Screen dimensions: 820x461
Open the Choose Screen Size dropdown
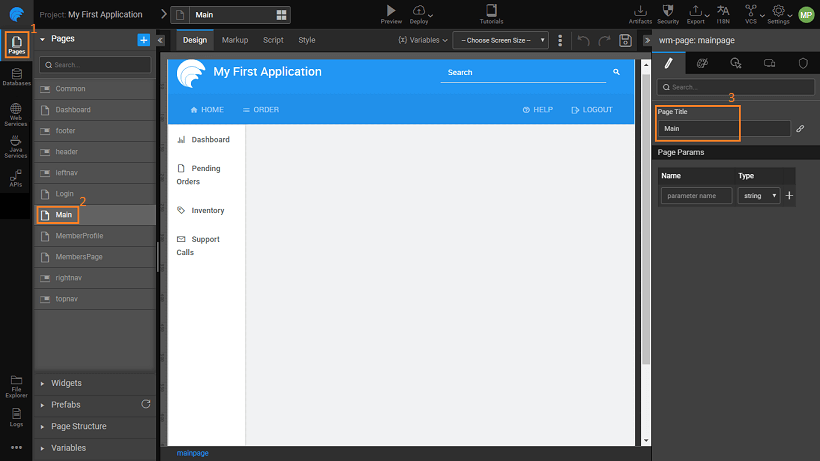pyautogui.click(x=500, y=40)
